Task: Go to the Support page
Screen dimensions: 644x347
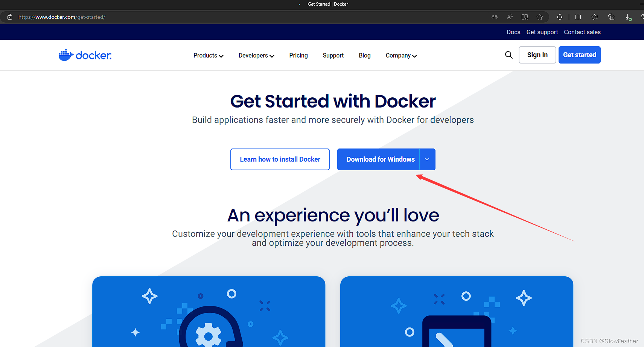Action: [333, 55]
